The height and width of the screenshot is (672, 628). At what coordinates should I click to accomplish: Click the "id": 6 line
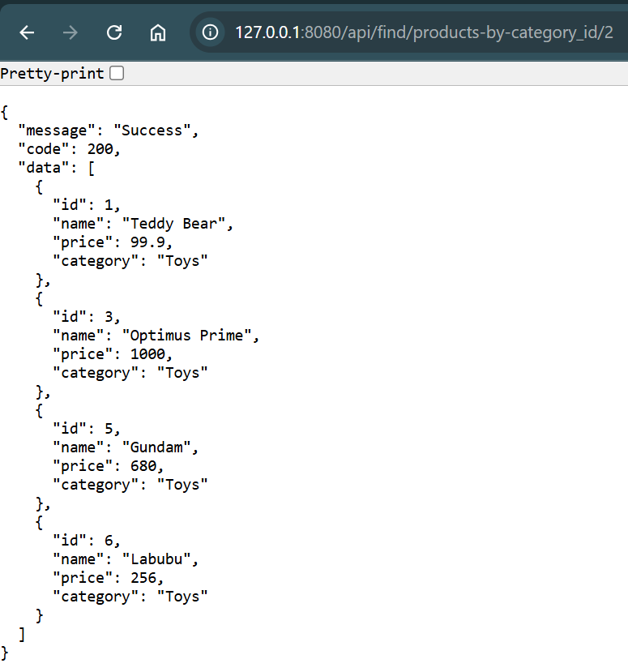(87, 541)
